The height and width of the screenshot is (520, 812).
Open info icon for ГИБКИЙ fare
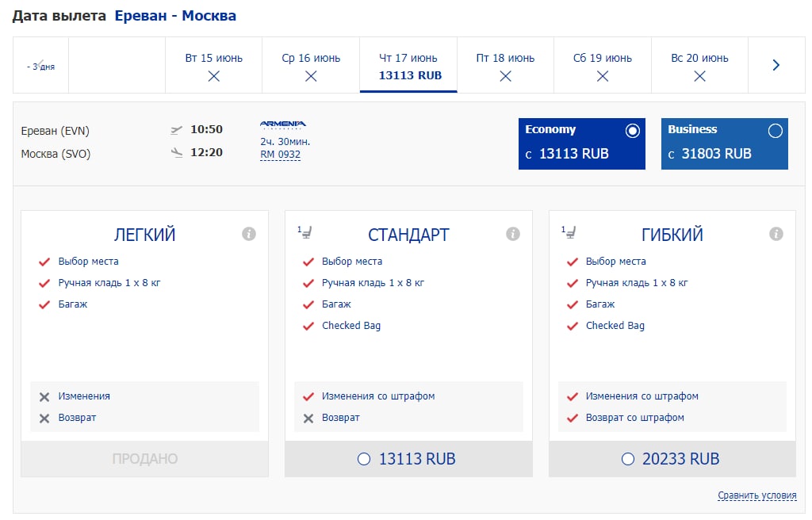(776, 234)
